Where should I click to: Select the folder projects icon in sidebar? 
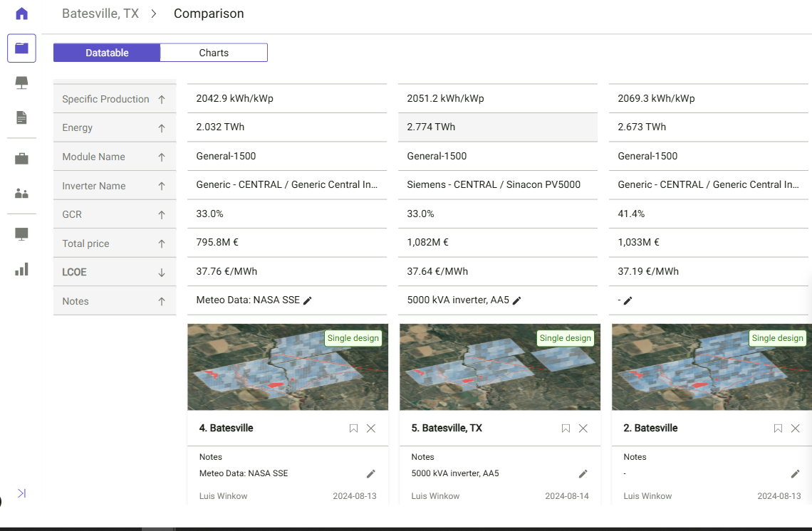point(21,48)
